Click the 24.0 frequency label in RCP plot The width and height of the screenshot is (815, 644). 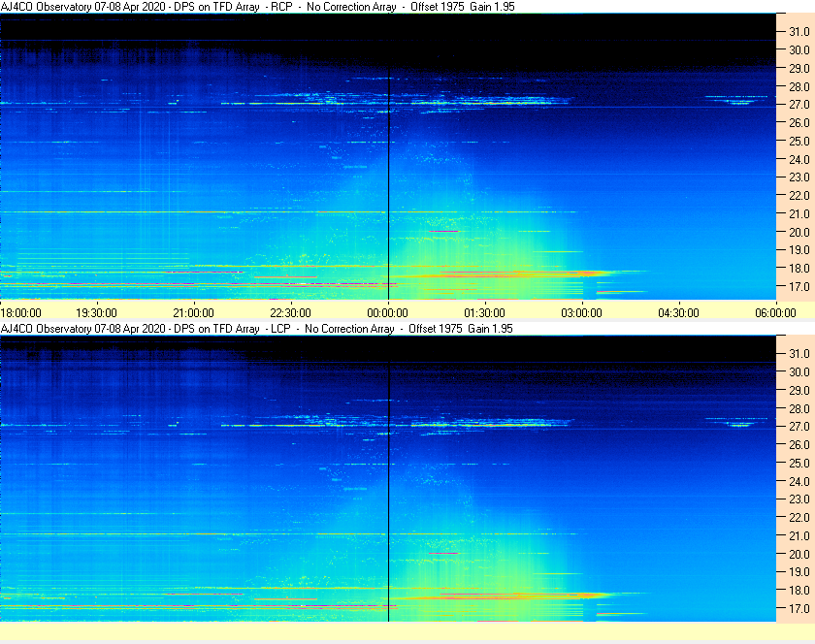point(799,159)
